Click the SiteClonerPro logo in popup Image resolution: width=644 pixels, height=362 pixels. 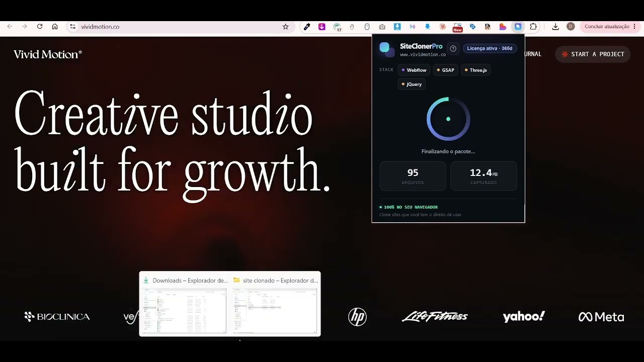click(387, 49)
